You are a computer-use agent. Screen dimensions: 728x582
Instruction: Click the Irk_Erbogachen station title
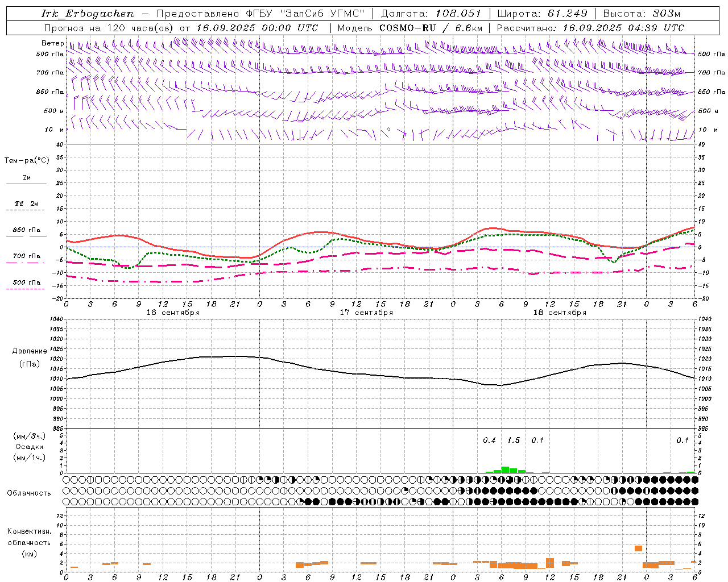(88, 14)
